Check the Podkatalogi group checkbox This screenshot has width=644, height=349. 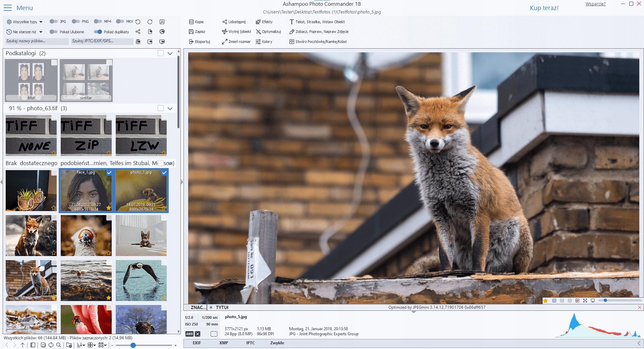(x=161, y=53)
